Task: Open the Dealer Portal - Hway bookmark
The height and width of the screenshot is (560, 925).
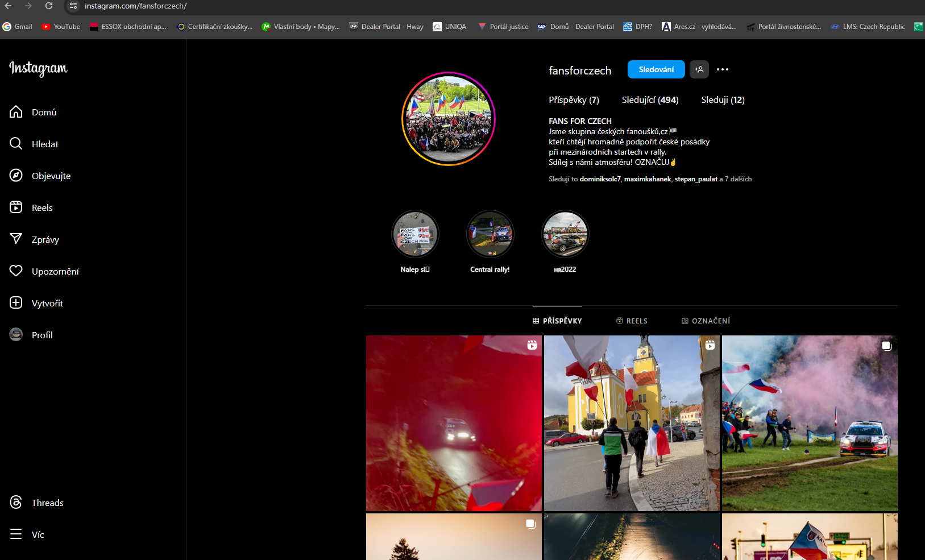Action: pyautogui.click(x=387, y=27)
